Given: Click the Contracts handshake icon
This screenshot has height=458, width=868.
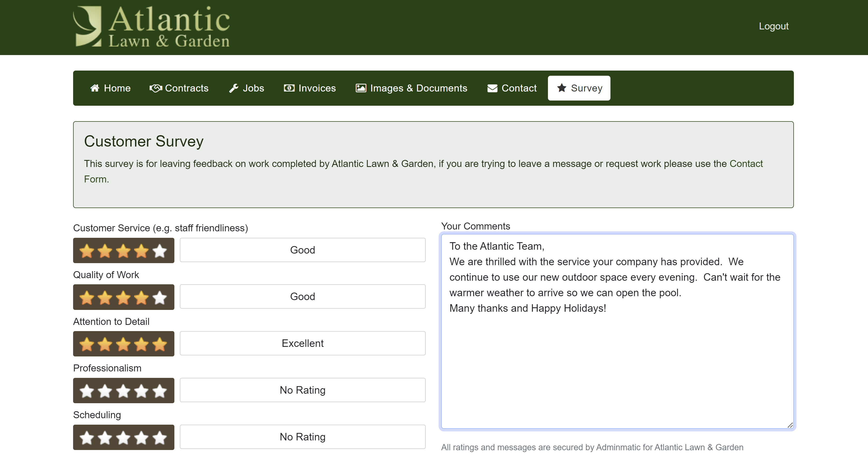Looking at the screenshot, I should tap(156, 88).
